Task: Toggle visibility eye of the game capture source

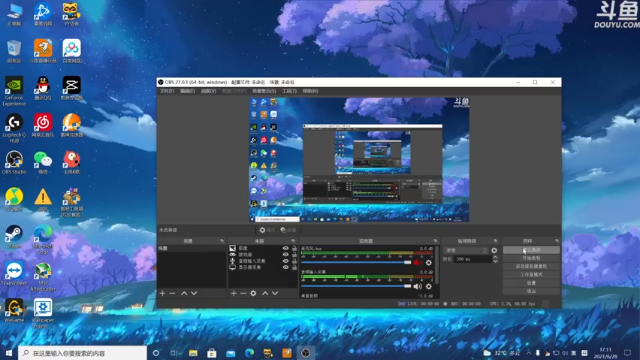Action: click(x=285, y=254)
